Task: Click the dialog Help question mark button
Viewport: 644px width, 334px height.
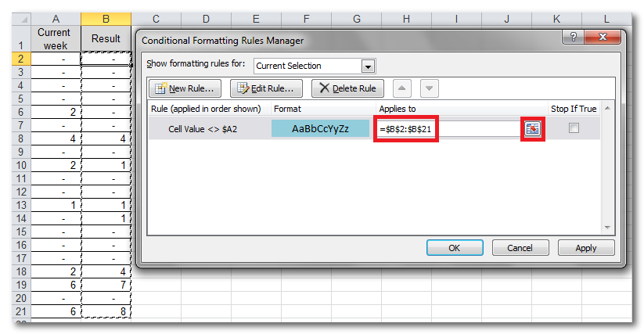Action: click(574, 38)
